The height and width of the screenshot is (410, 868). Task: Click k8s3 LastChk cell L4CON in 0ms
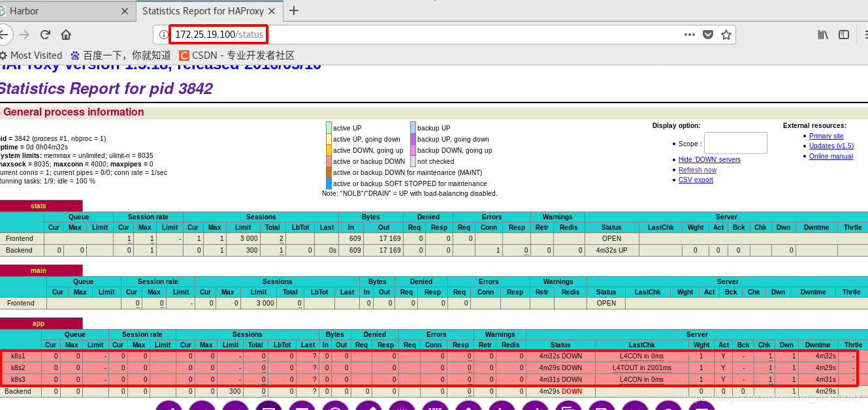(x=641, y=379)
